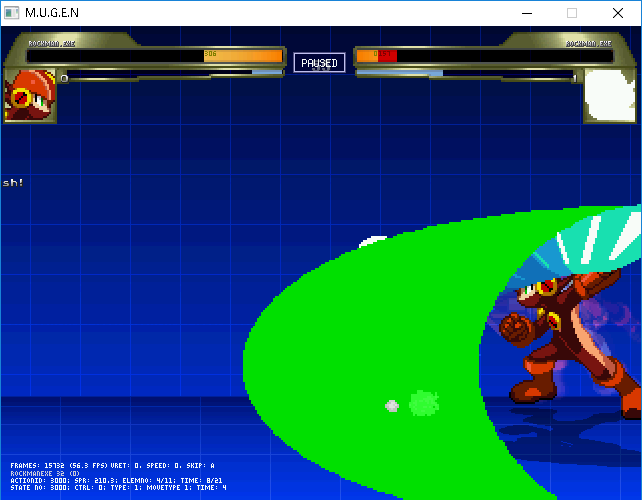Viewport: 642px width, 500px height.
Task: Click the "SKIP: A" debug value
Action: coord(201,466)
